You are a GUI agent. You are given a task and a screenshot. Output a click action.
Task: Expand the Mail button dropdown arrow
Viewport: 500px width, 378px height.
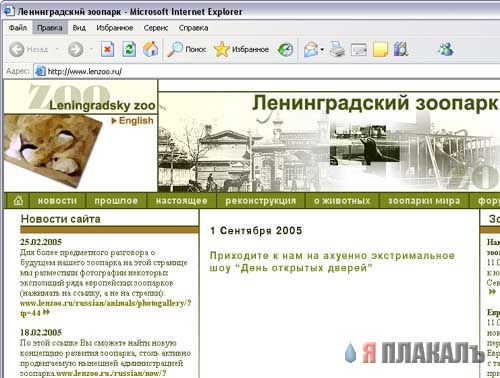tap(322, 50)
